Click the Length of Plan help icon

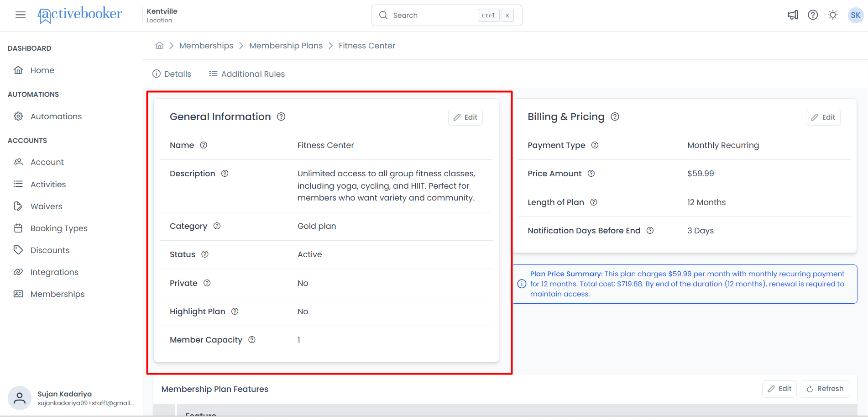594,202
